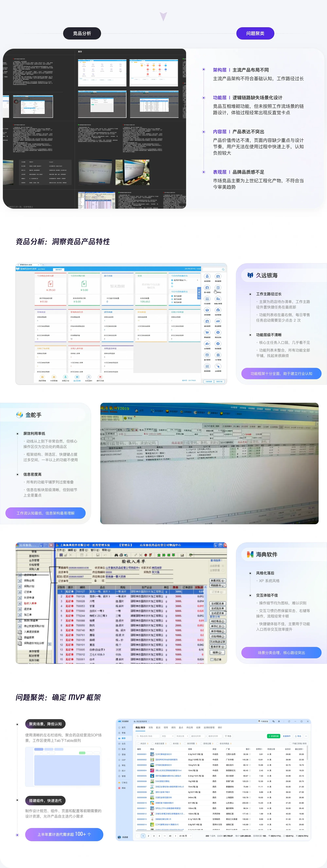Click 会员管理 icon in 银海药店MIS

click(207, 344)
